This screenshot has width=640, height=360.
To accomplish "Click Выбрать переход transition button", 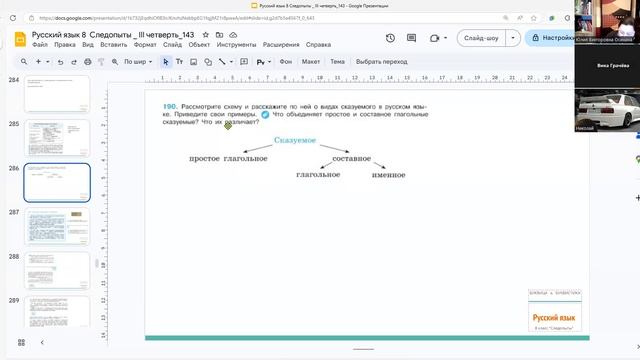I will [x=382, y=62].
